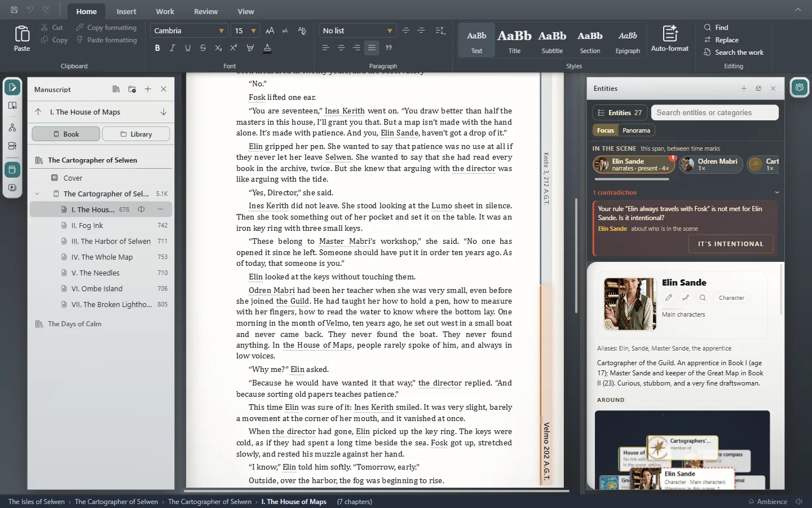This screenshot has height=508, width=812.
Task: Open the Work ribbon tab
Action: pyautogui.click(x=165, y=11)
